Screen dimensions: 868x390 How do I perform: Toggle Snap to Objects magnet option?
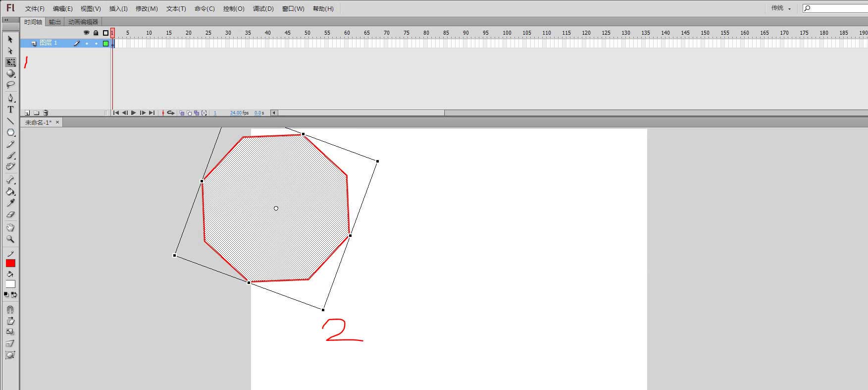click(10, 309)
